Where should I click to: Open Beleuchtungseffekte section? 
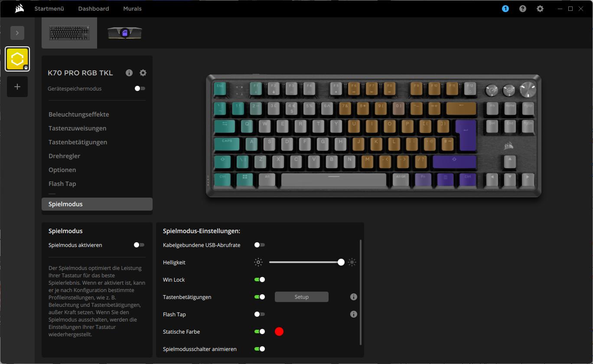79,114
